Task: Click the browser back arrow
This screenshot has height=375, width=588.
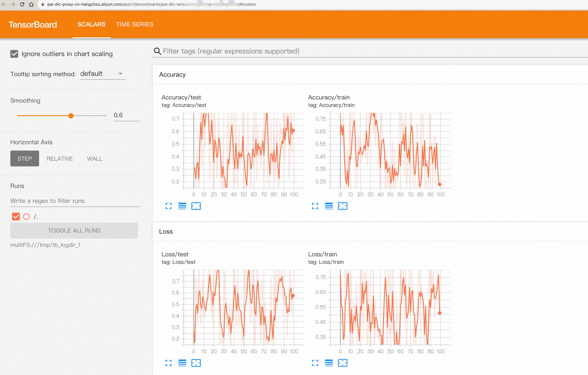Action: pyautogui.click(x=4, y=4)
